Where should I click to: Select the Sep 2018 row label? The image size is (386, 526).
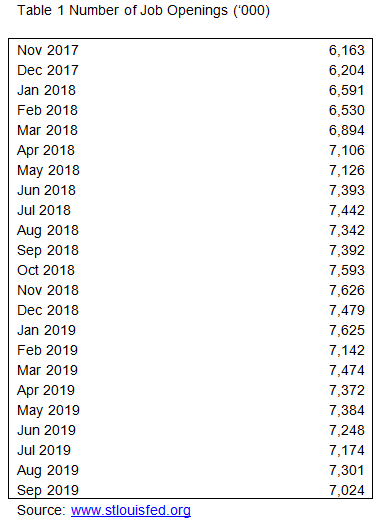(48, 251)
